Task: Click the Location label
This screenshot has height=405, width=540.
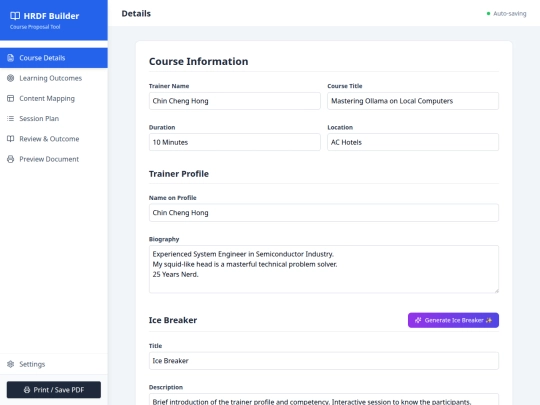Action: pyautogui.click(x=340, y=127)
